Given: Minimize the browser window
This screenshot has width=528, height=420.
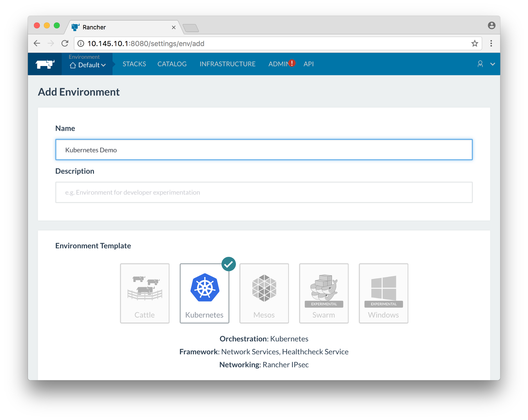Looking at the screenshot, I should pyautogui.click(x=47, y=25).
